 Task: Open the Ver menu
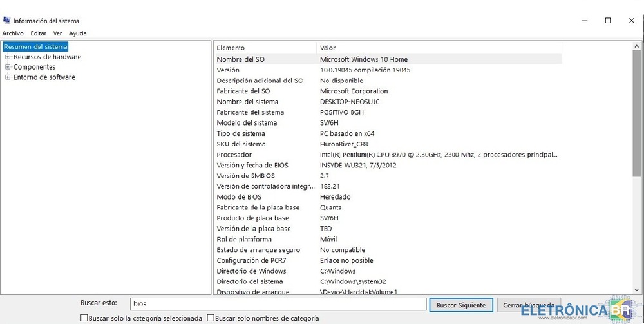pyautogui.click(x=58, y=33)
